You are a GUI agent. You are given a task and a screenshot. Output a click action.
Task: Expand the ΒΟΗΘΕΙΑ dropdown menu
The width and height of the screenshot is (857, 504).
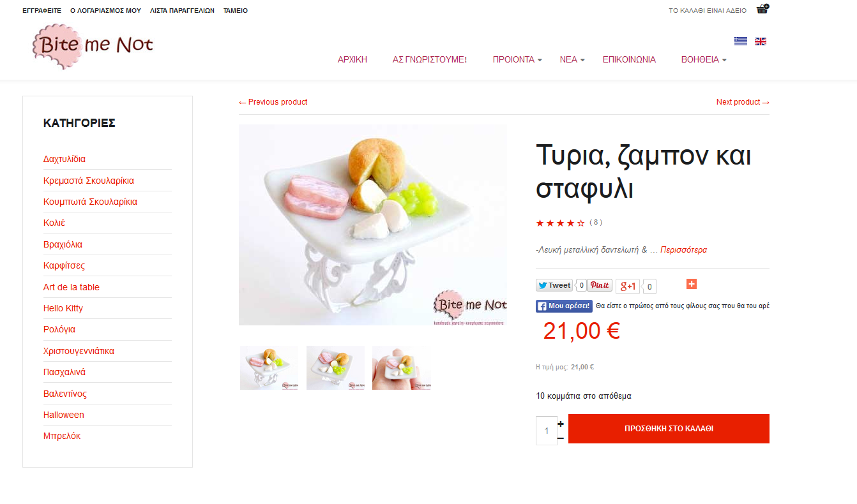(x=704, y=59)
